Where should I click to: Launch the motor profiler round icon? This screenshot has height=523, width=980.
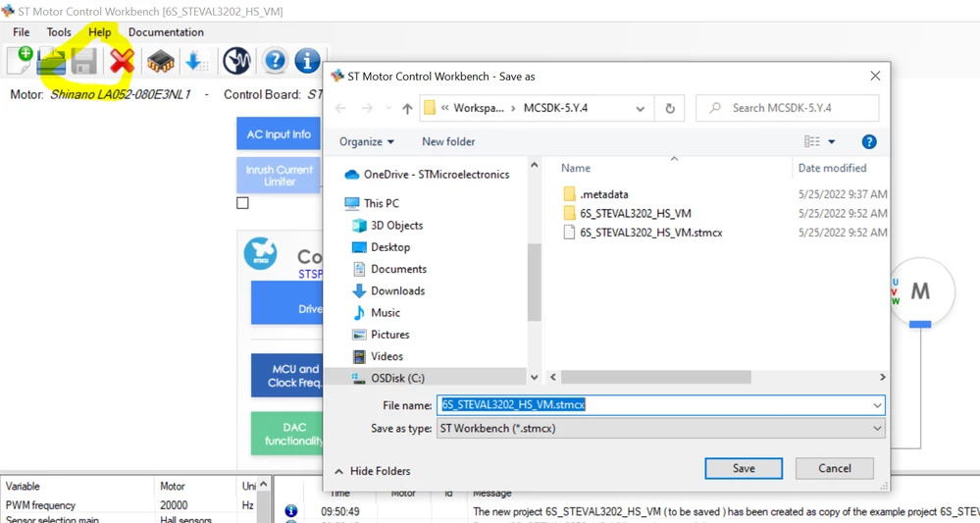tap(236, 61)
